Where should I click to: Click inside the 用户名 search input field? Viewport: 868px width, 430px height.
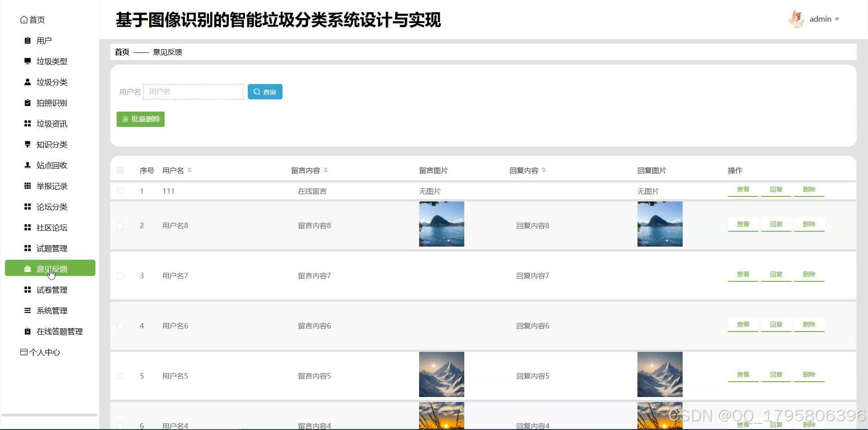(193, 91)
